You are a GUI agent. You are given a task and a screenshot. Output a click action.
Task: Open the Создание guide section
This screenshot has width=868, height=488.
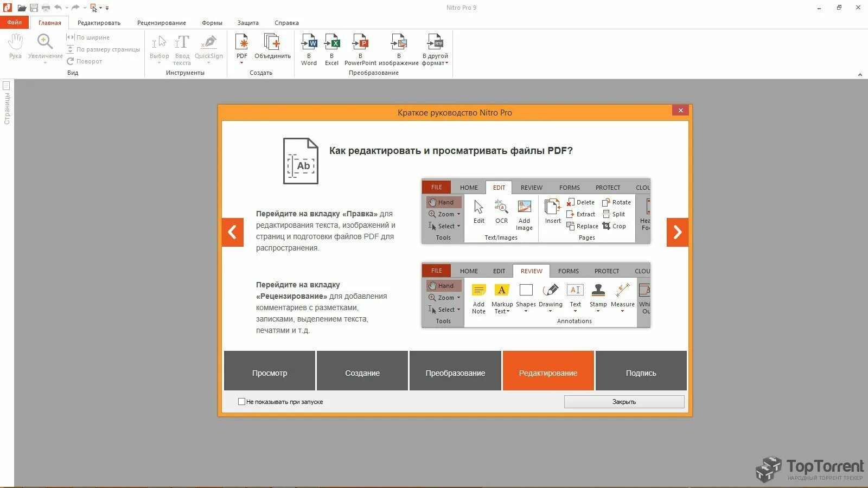[362, 371]
